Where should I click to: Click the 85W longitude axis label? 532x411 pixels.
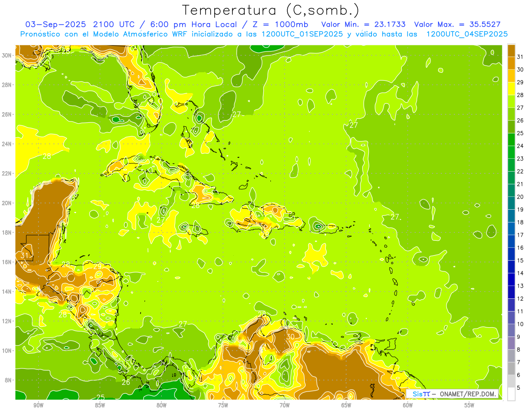click(x=100, y=405)
